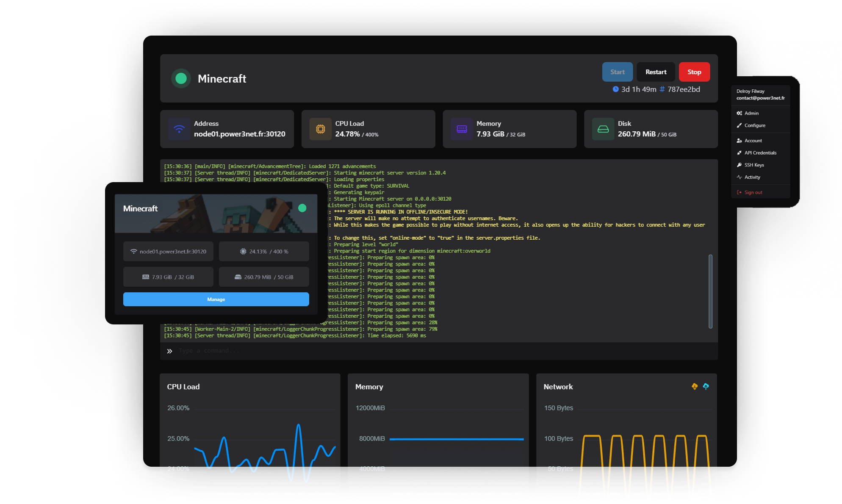Click the hash icon before 787ee2bd
This screenshot has width=842, height=504.
(x=662, y=89)
